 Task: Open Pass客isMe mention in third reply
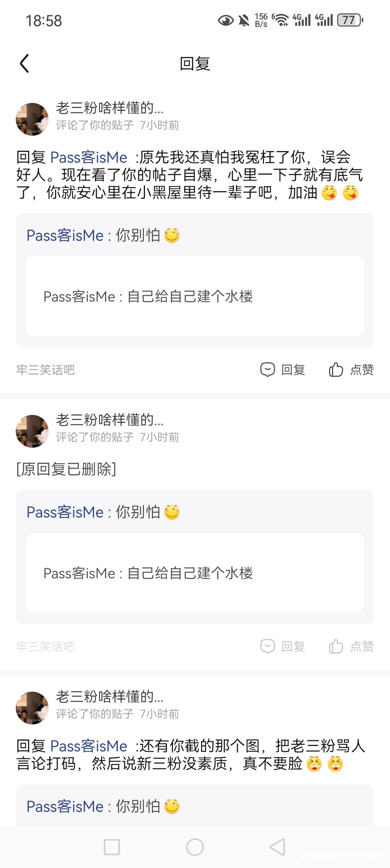pyautogui.click(x=89, y=746)
